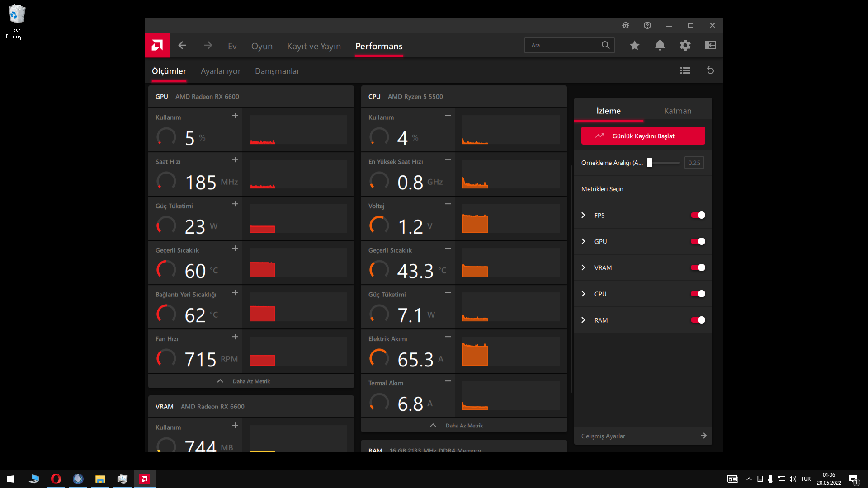The image size is (868, 488).
Task: Open notifications bell icon
Action: pyautogui.click(x=660, y=45)
